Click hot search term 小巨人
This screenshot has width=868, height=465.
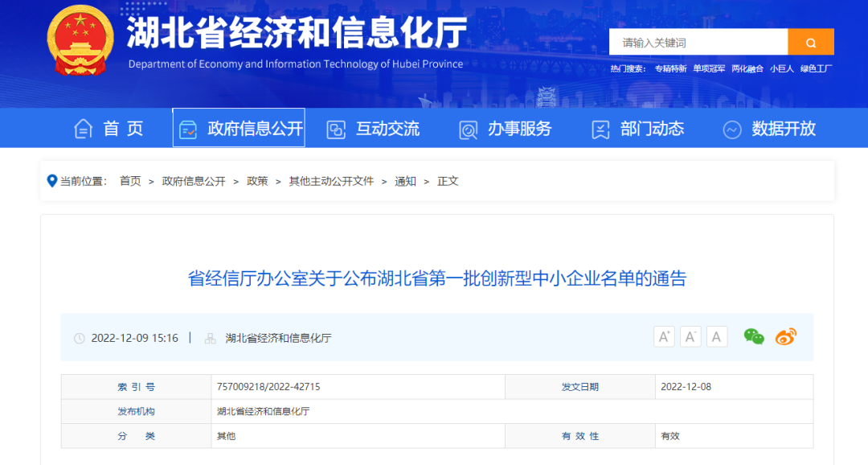781,69
